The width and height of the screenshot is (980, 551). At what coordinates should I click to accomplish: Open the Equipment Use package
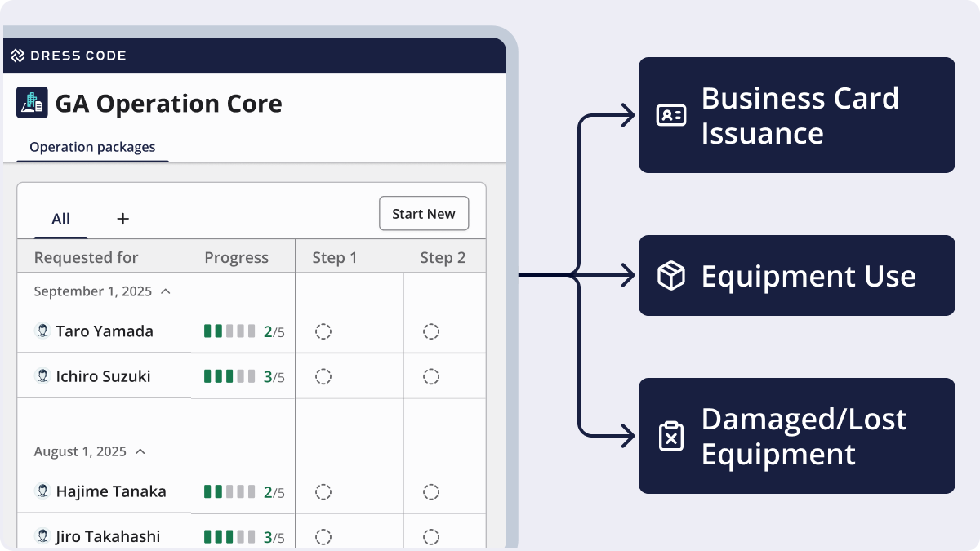pyautogui.click(x=796, y=276)
